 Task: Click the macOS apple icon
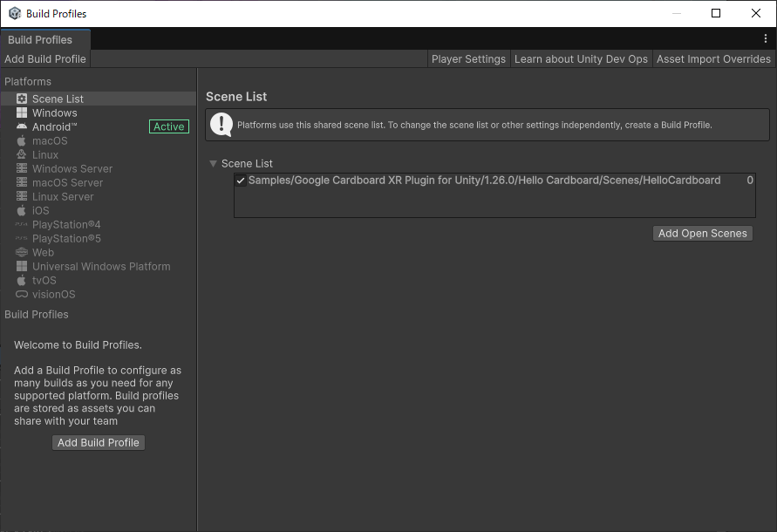click(x=22, y=140)
